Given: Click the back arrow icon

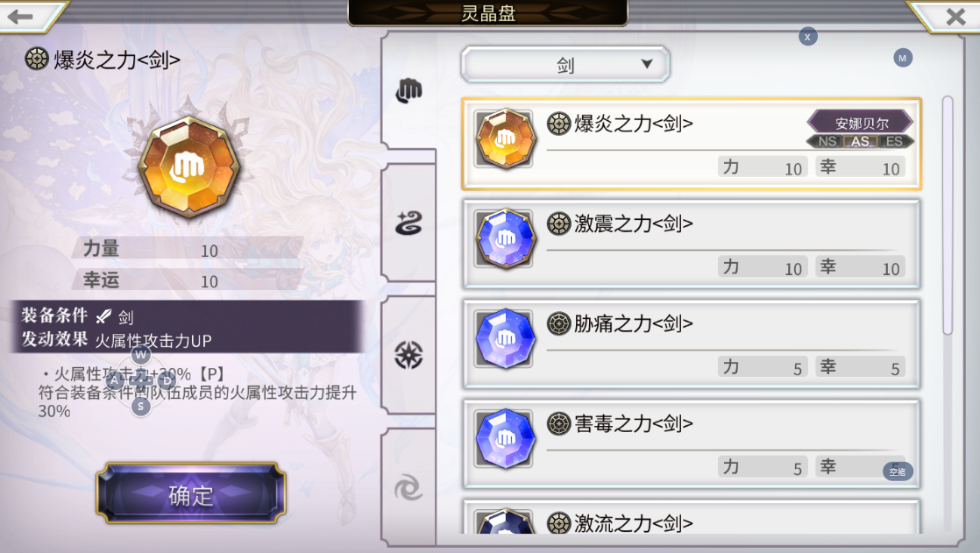Looking at the screenshot, I should click(x=20, y=17).
